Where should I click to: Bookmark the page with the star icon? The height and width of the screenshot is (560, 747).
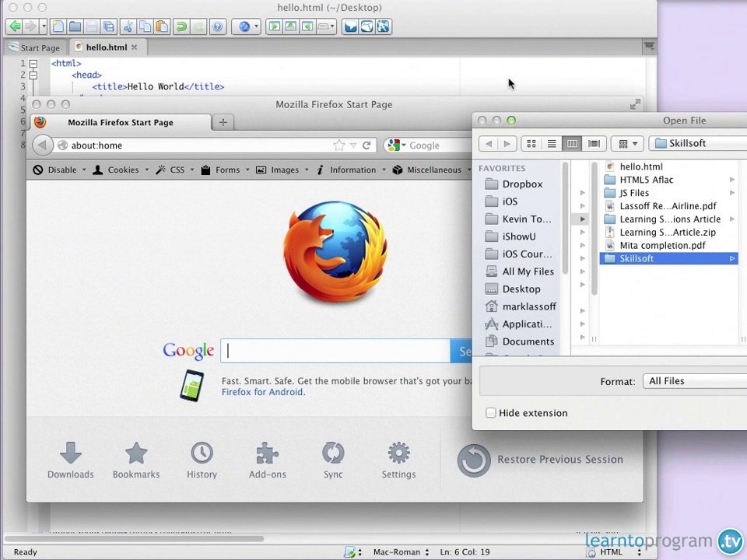pos(338,145)
